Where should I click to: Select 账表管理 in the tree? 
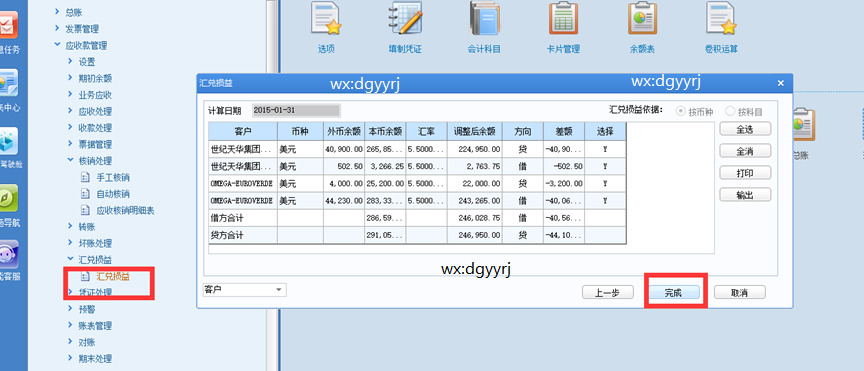(x=95, y=326)
